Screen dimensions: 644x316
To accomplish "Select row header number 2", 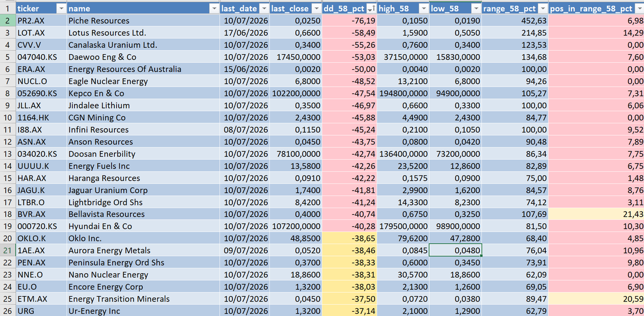I will (8, 21).
